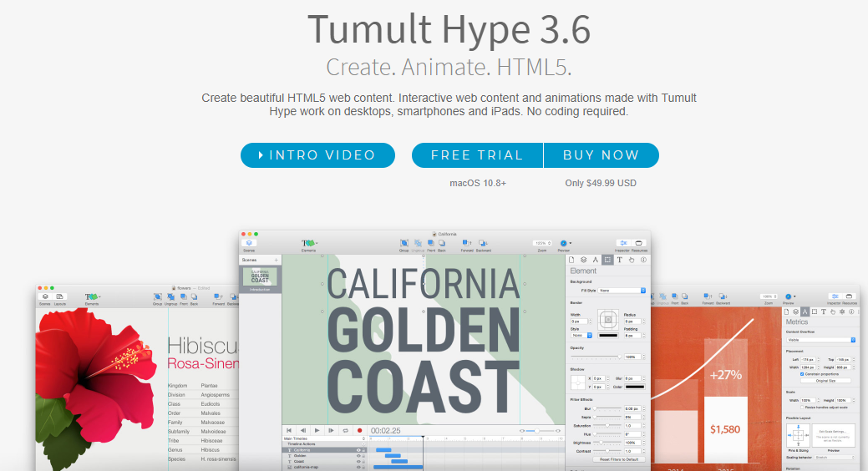This screenshot has width=868, height=471.
Task: Toggle visibility of the Golden timeline layer
Action: [x=358, y=456]
